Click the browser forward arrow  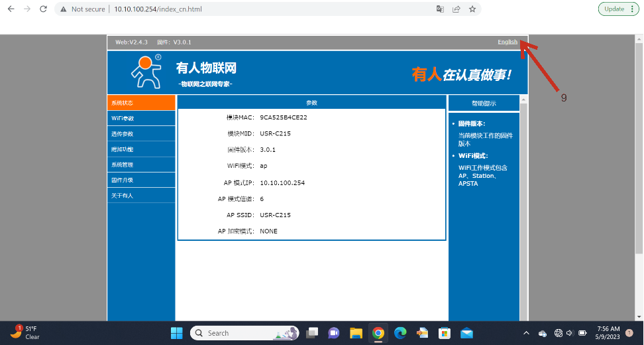(27, 9)
